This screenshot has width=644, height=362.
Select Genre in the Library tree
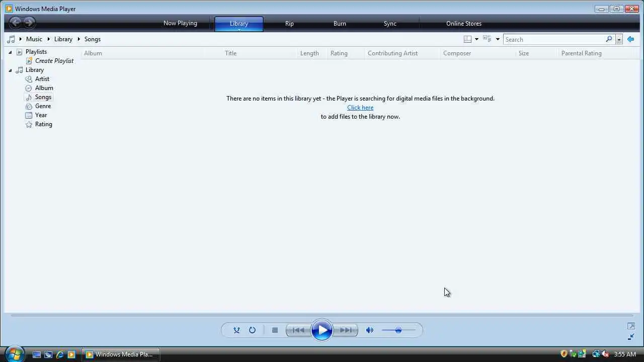43,106
